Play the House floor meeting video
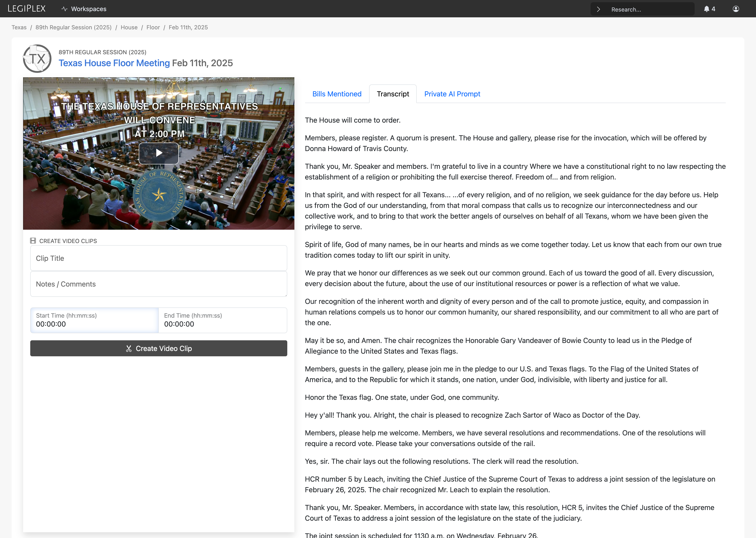This screenshot has height=538, width=756. point(159,153)
